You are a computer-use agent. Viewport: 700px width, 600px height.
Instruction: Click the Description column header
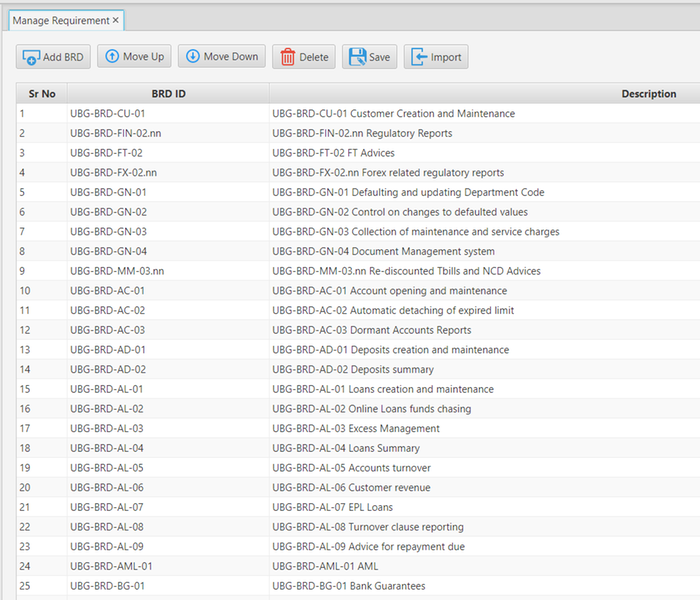(x=648, y=94)
